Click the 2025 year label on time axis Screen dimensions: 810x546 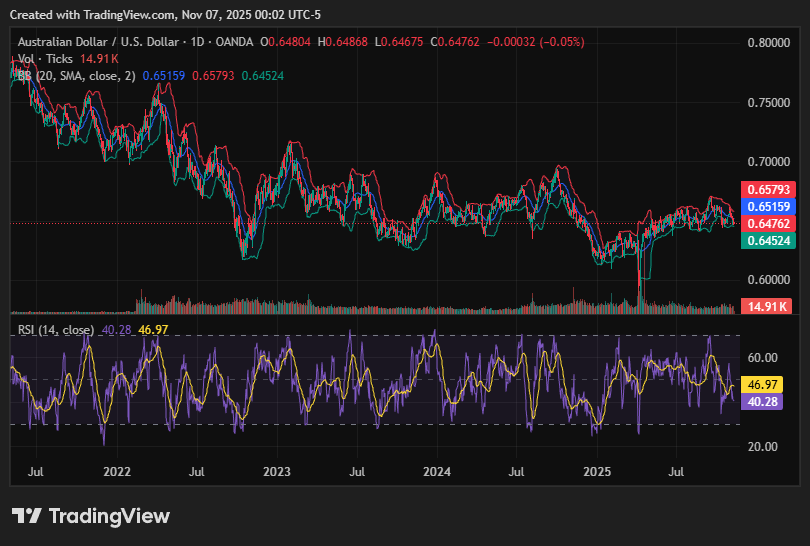pos(597,469)
